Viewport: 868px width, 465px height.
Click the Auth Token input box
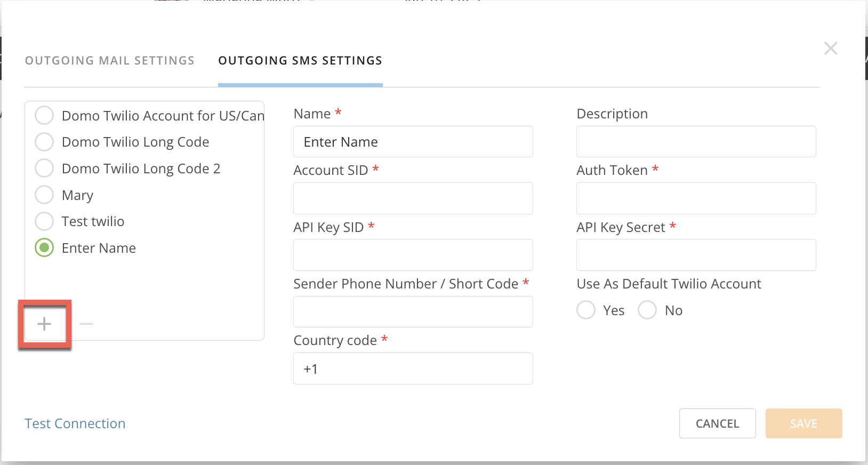tap(695, 198)
